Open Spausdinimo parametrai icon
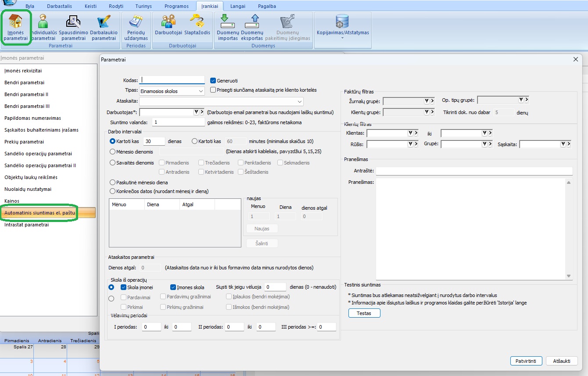 tap(73, 27)
